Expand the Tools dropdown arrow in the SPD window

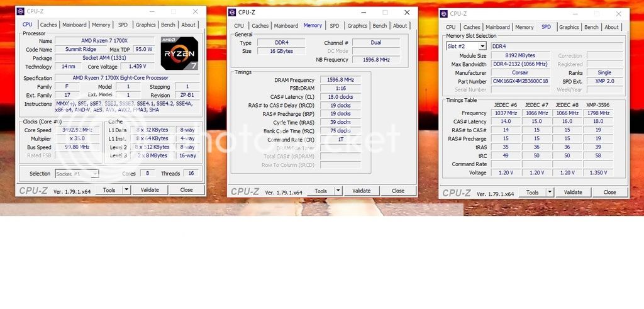(x=549, y=192)
